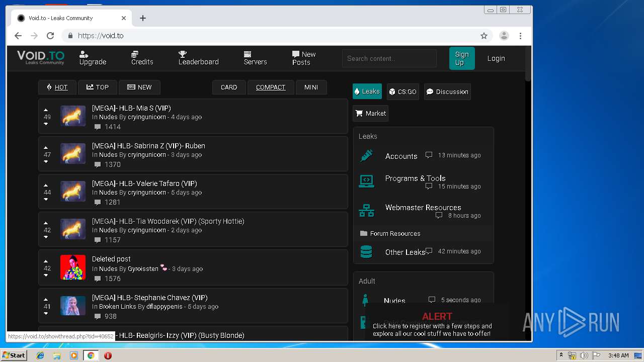Viewport: 644px width, 362px height.
Task: Click the Accounts forum syringe icon
Action: (366, 156)
